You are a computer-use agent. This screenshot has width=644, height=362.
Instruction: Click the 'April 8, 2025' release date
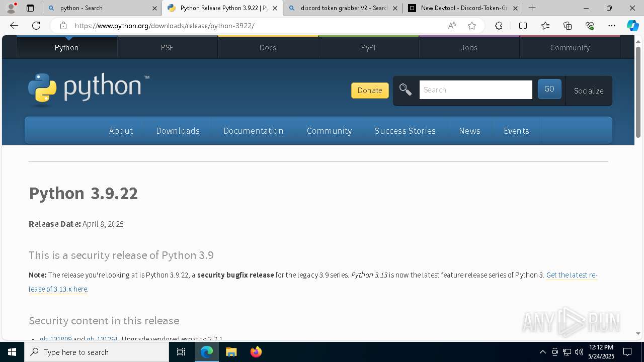[103, 224]
